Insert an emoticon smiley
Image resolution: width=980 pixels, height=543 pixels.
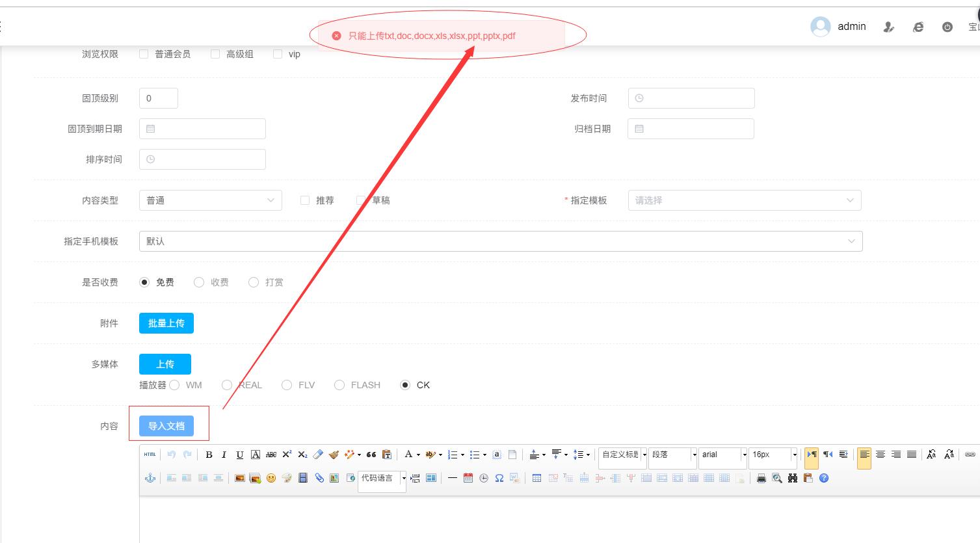[x=271, y=478]
